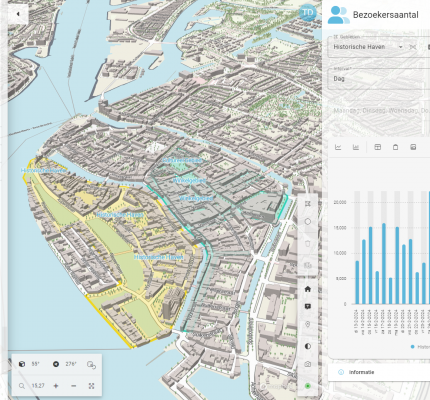Open the Dag interval dropdown
Viewport: 430px width, 400px height.
(379, 79)
